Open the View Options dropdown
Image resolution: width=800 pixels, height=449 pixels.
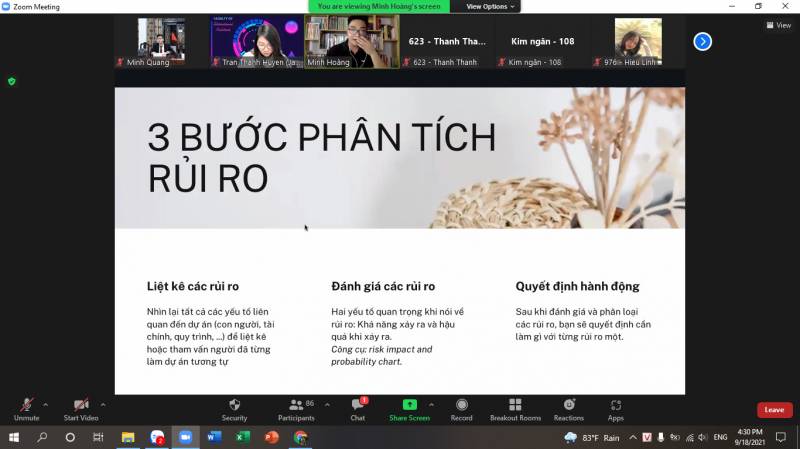point(492,6)
